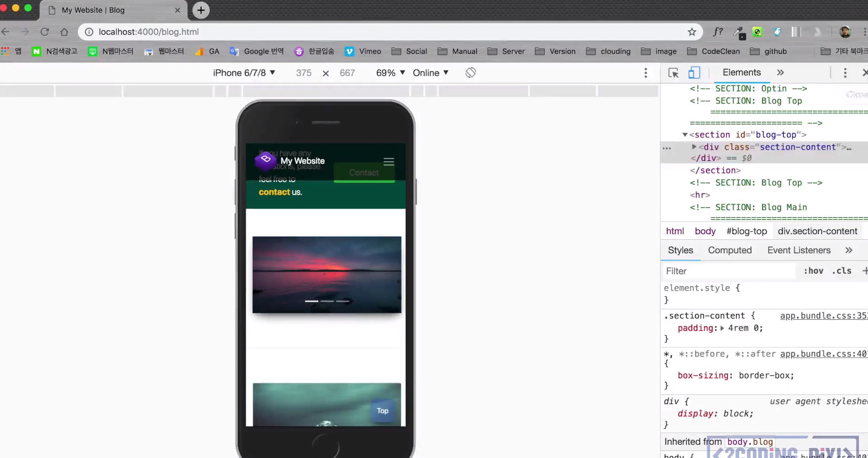This screenshot has height=458, width=868.
Task: Switch to the Styles tab
Action: coord(680,250)
